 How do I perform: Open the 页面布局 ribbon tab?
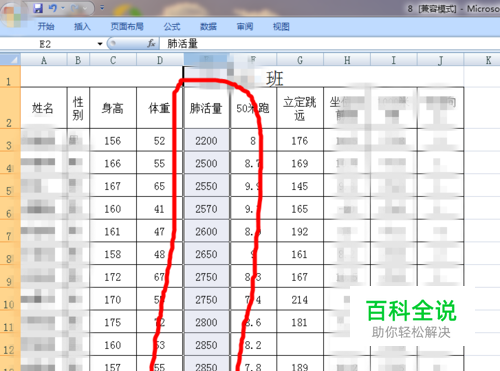(x=127, y=27)
